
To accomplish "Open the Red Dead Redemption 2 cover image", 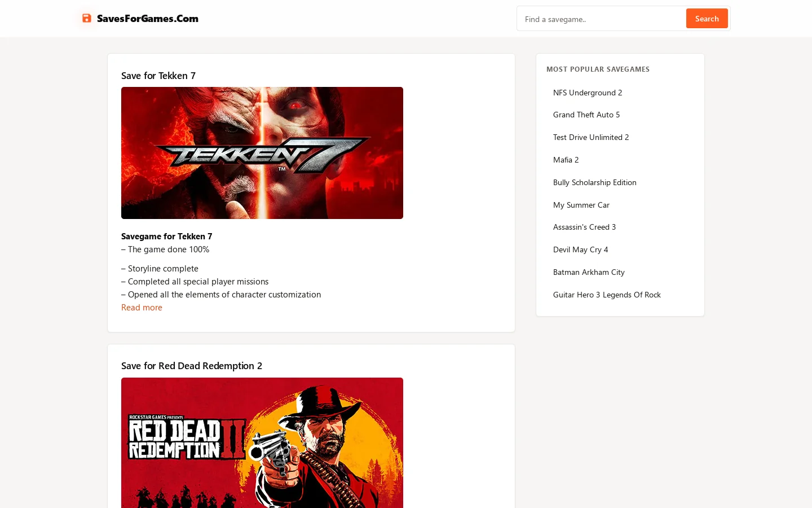I will click(x=262, y=443).
